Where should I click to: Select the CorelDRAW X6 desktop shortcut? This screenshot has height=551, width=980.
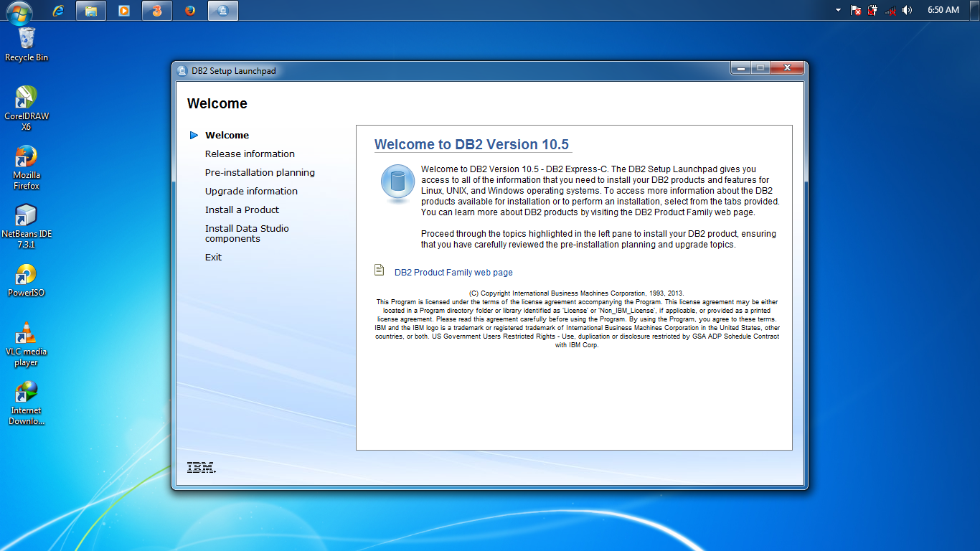click(27, 108)
